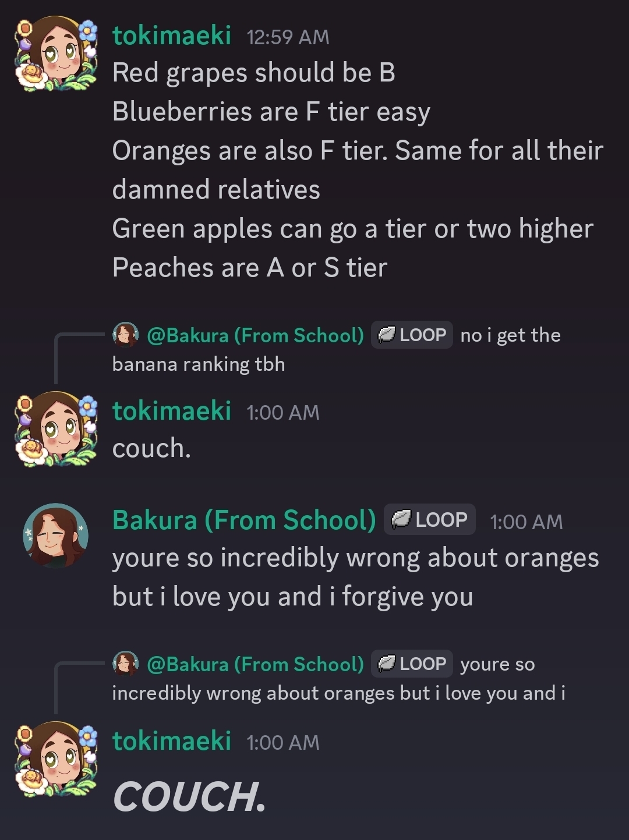
Task: Click the LOOP tag in the oranges reply preview
Action: 412,664
